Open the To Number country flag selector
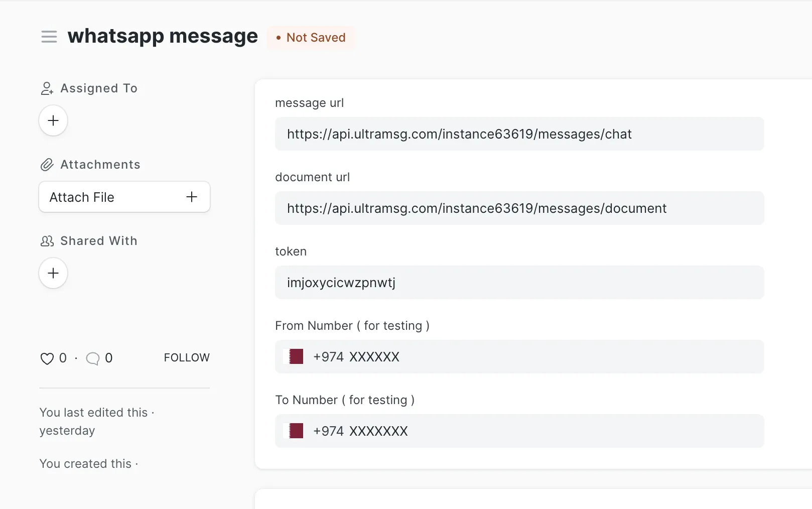Image resolution: width=812 pixels, height=509 pixels. 294,431
